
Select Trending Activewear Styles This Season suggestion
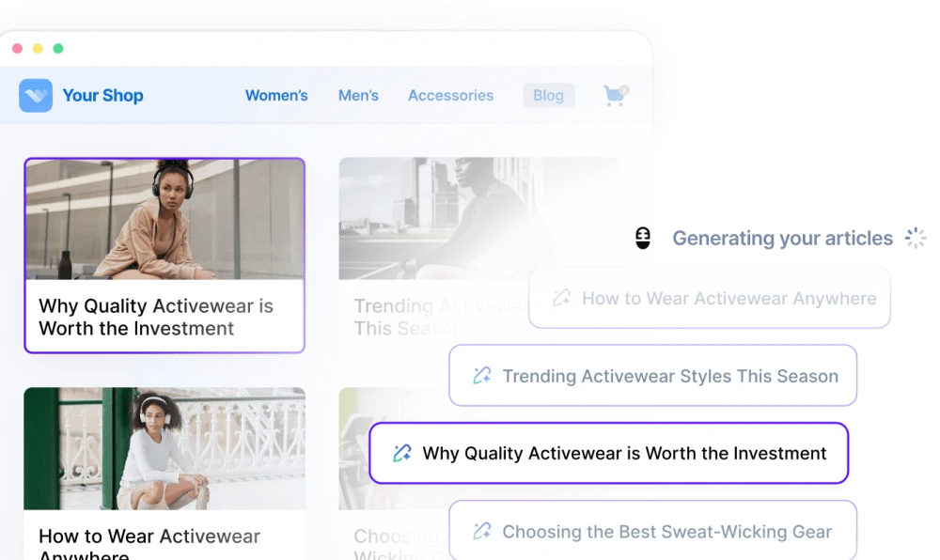653,376
